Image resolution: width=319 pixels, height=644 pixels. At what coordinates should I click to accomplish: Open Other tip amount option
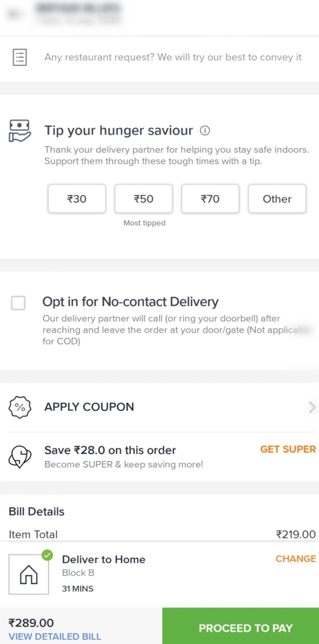tap(277, 199)
